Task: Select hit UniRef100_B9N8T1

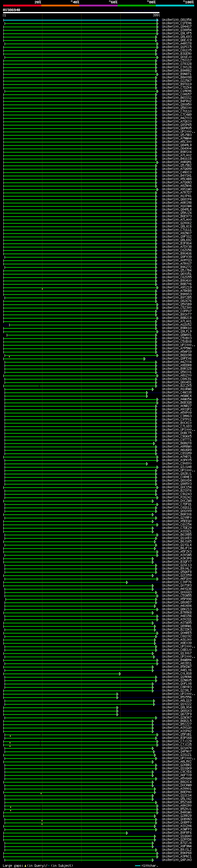Action: pos(176,74)
